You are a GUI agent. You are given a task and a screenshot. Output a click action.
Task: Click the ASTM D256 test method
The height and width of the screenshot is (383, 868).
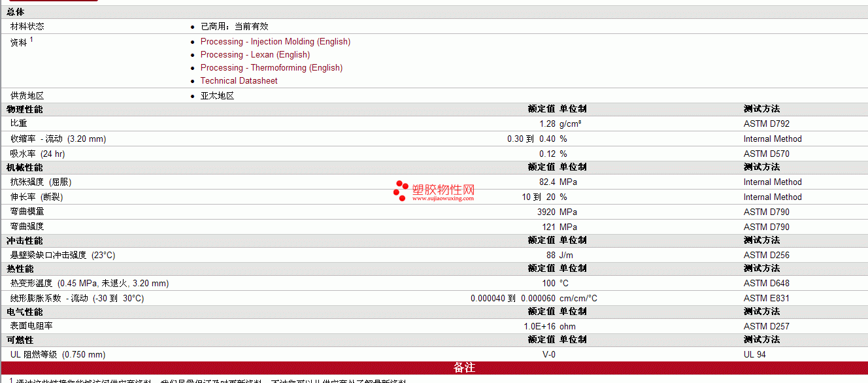(x=766, y=255)
